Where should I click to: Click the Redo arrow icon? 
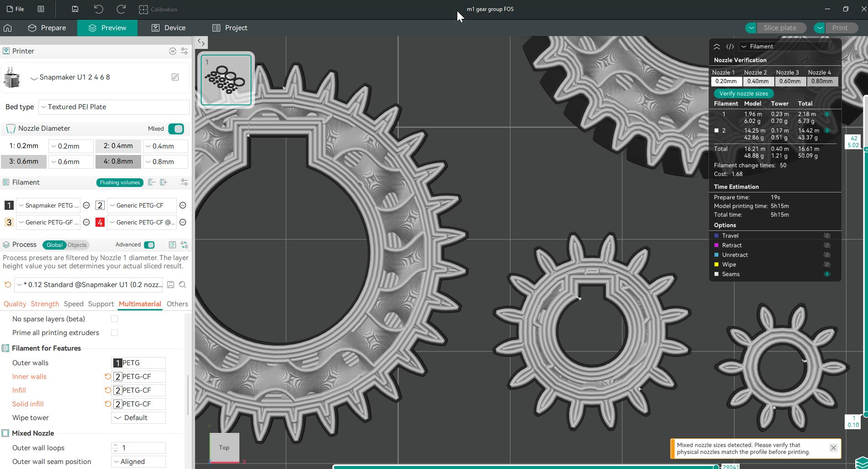121,9
